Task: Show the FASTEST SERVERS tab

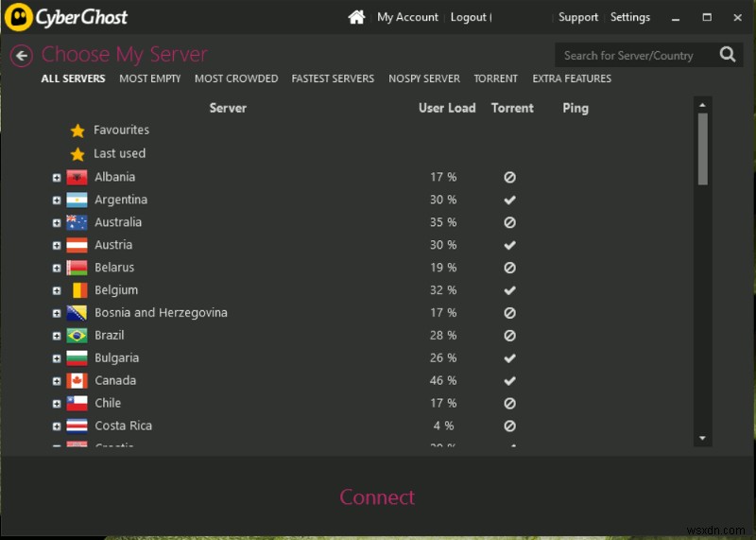Action: (x=333, y=78)
